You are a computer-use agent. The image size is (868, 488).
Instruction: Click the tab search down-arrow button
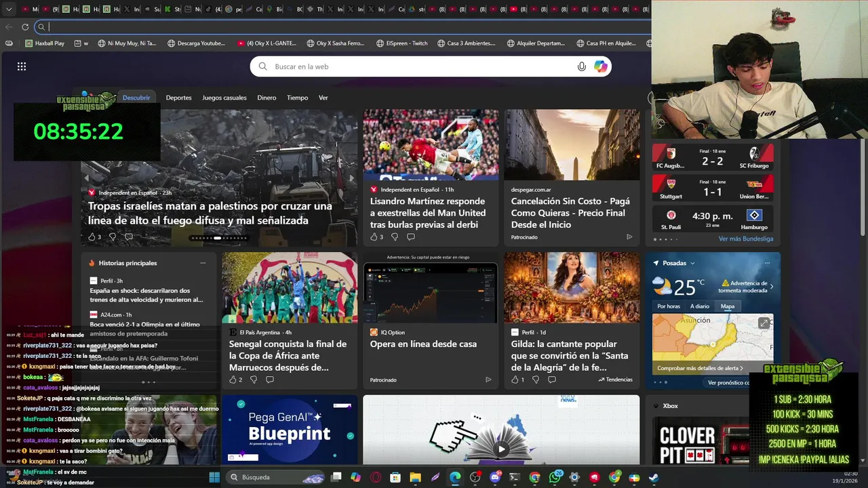coord(9,9)
